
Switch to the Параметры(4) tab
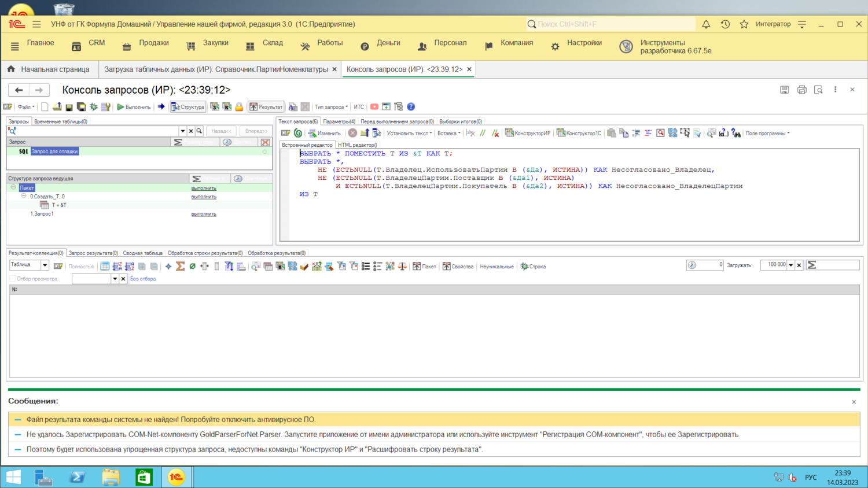(339, 121)
